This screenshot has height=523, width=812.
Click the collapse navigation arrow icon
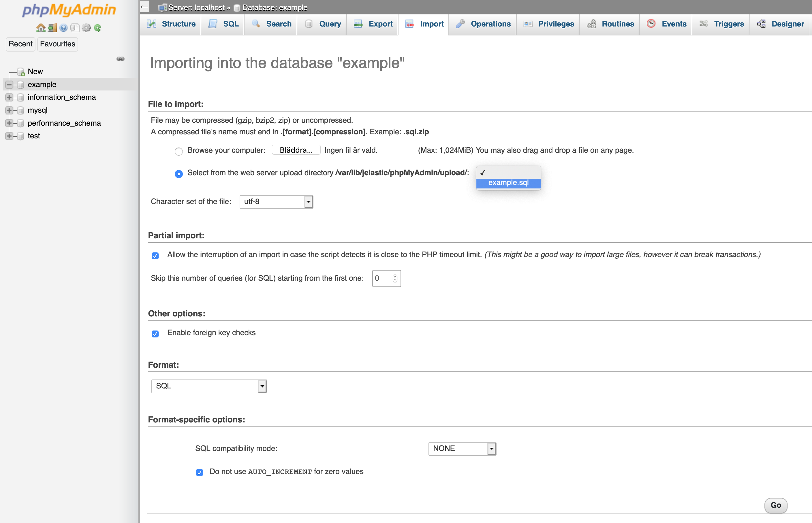point(144,7)
